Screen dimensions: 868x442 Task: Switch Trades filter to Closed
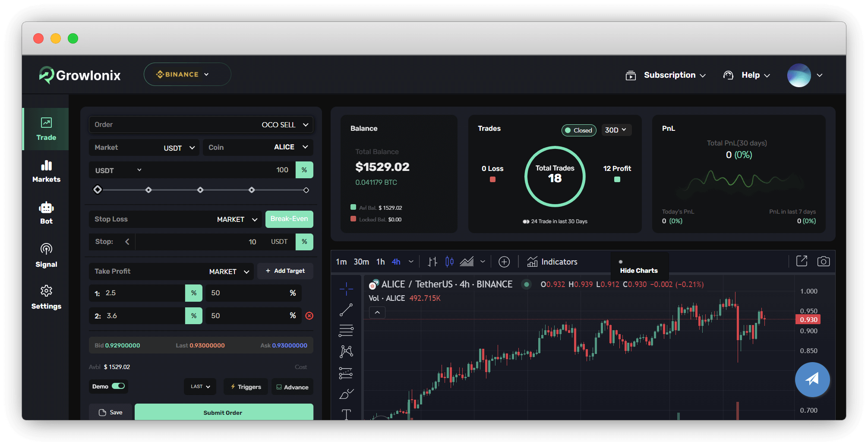578,130
